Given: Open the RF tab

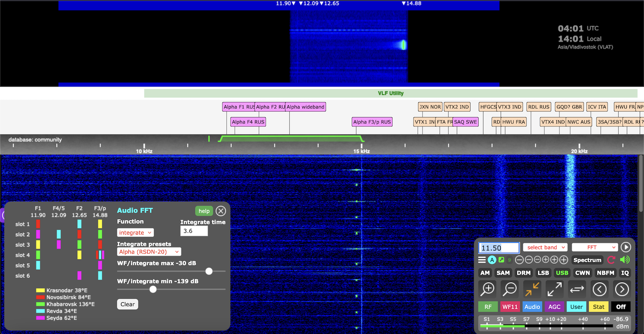Looking at the screenshot, I should (488, 307).
